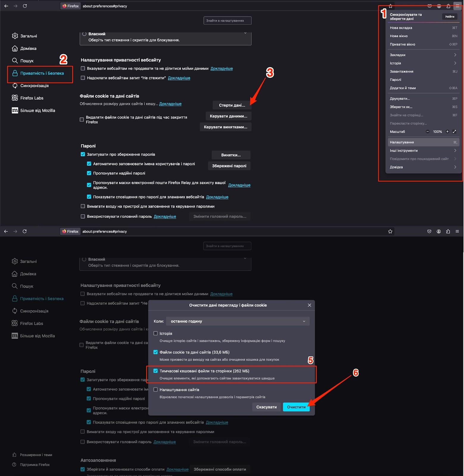Choose 'Приватне вікно' from the menu

[x=423, y=44]
